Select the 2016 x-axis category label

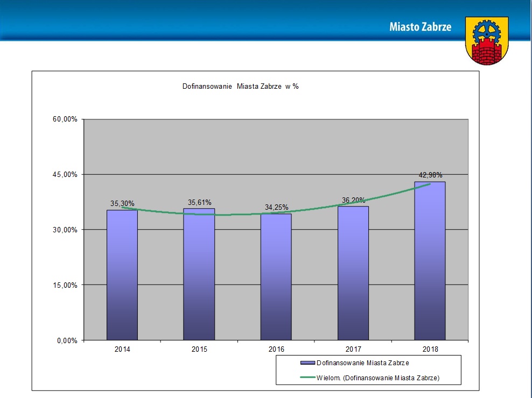[x=276, y=349]
